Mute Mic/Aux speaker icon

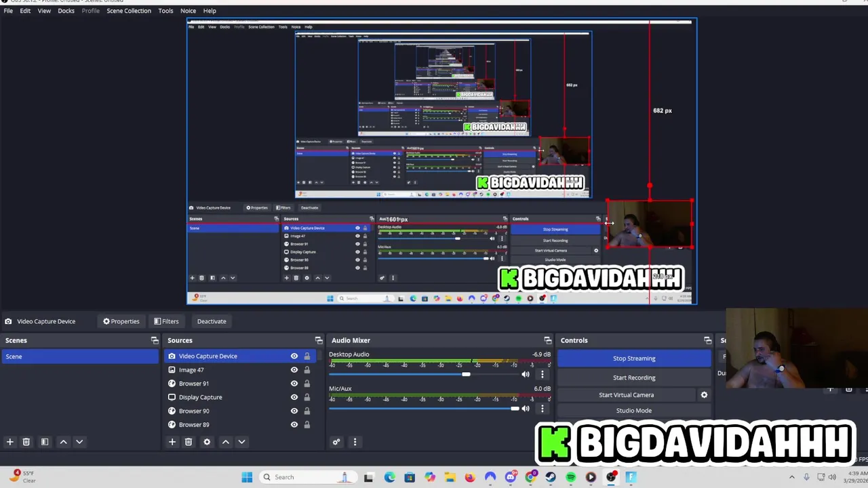click(526, 408)
